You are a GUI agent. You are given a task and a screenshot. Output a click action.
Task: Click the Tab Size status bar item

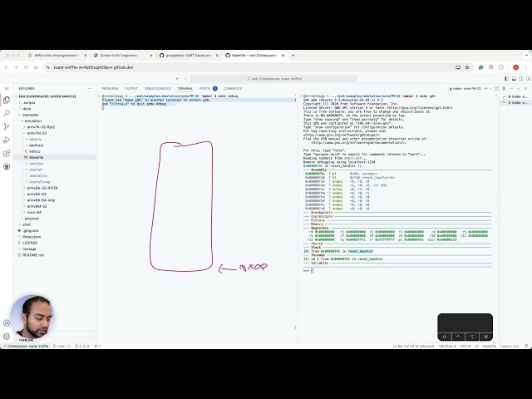[447, 346]
